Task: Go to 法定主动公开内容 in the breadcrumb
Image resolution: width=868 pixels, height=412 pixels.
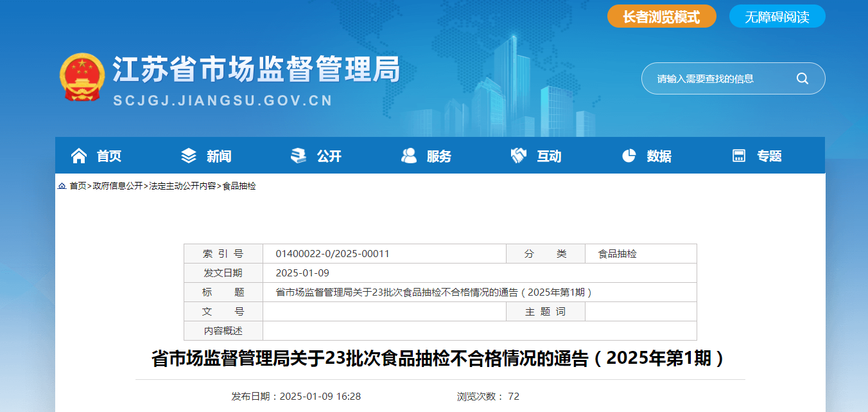Action: [182, 186]
